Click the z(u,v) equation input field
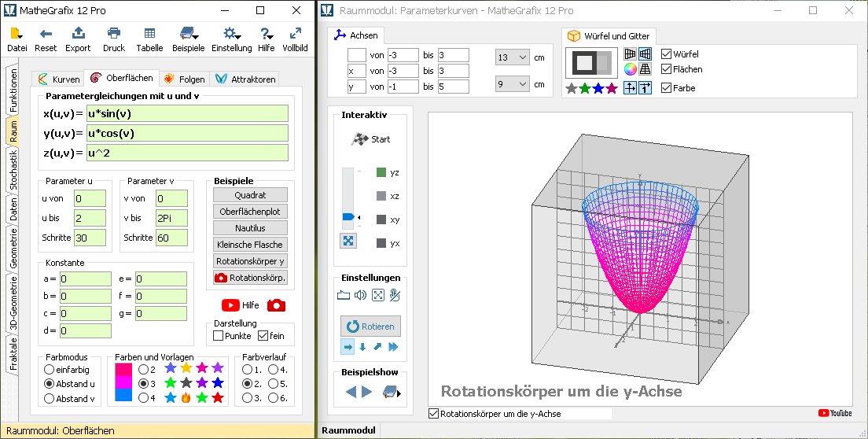The height and width of the screenshot is (439, 868). coord(188,153)
